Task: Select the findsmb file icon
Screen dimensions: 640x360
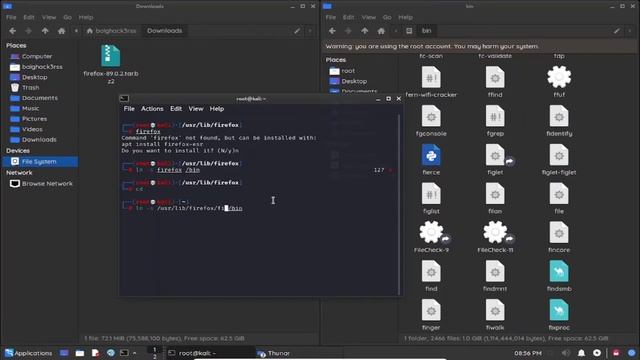Action: [559, 271]
